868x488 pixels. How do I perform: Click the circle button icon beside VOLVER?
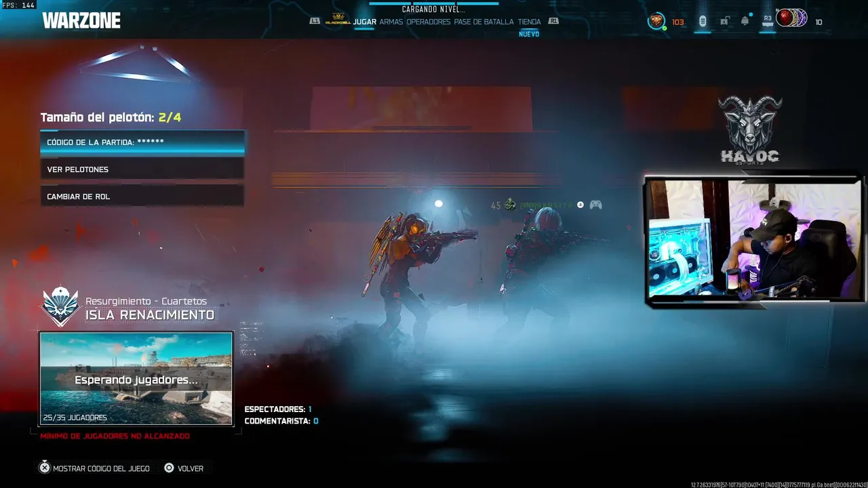tap(169, 468)
